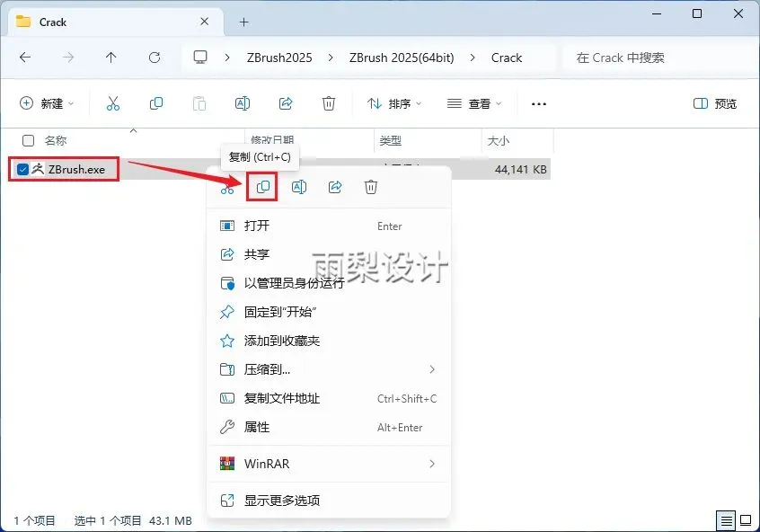The width and height of the screenshot is (760, 532).
Task: Click the 1 个项目 status text
Action: 34,521
